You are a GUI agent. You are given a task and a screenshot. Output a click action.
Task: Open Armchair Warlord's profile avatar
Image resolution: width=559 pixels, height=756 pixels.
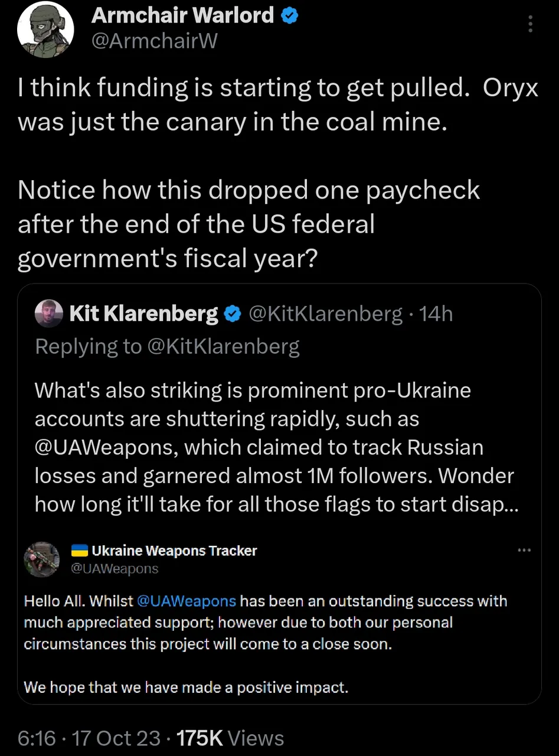tap(45, 30)
